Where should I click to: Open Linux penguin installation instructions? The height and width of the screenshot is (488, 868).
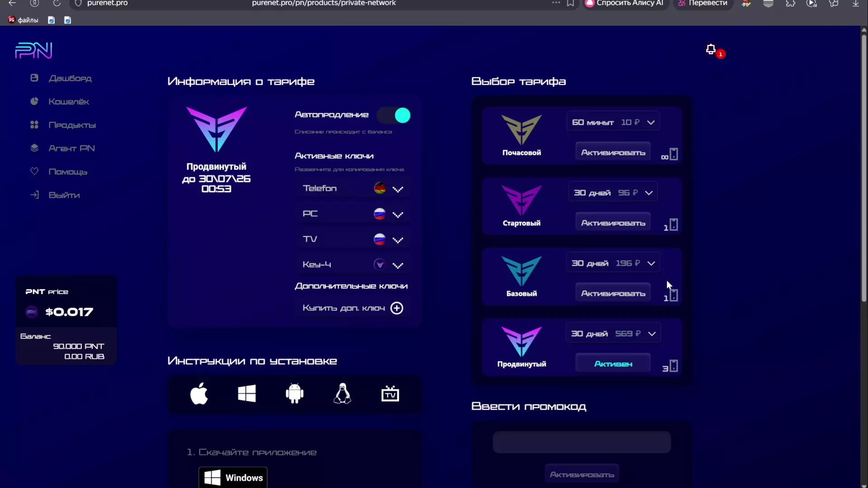342,394
